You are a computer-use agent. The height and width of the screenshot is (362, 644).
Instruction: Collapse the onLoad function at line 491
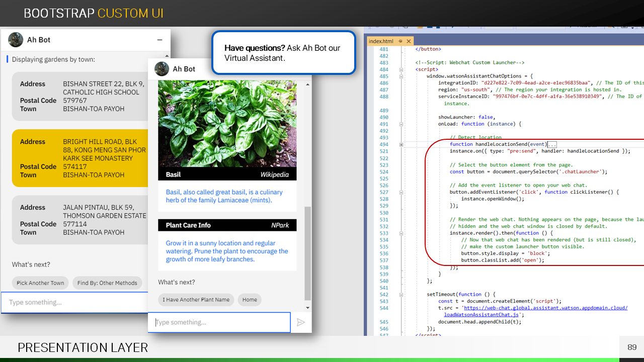[x=401, y=124]
